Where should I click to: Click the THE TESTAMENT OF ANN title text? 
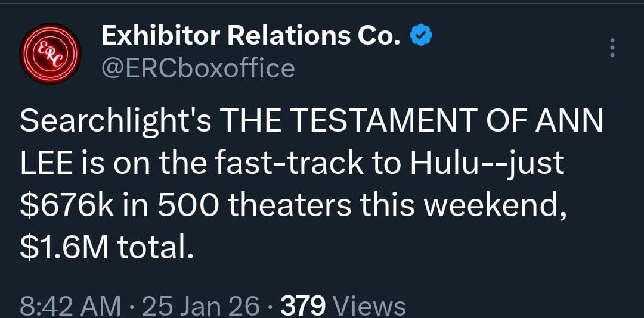[x=411, y=123]
